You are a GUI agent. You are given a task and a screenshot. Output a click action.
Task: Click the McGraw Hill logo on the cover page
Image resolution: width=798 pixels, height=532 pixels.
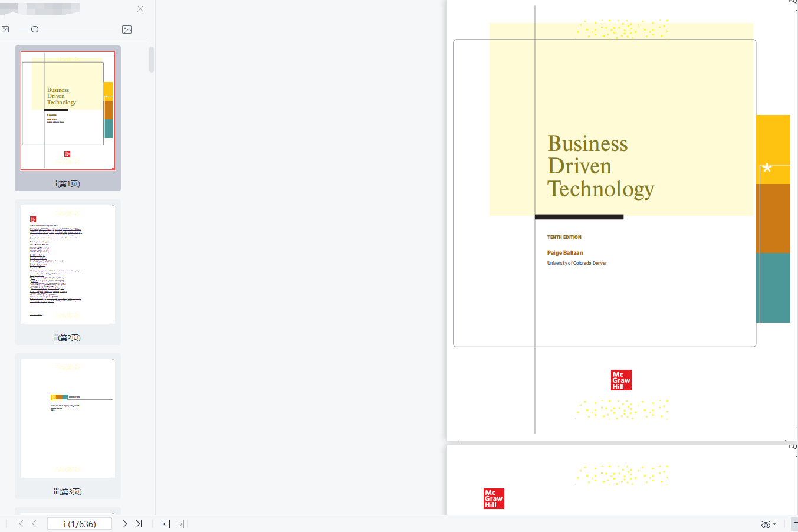(x=621, y=380)
